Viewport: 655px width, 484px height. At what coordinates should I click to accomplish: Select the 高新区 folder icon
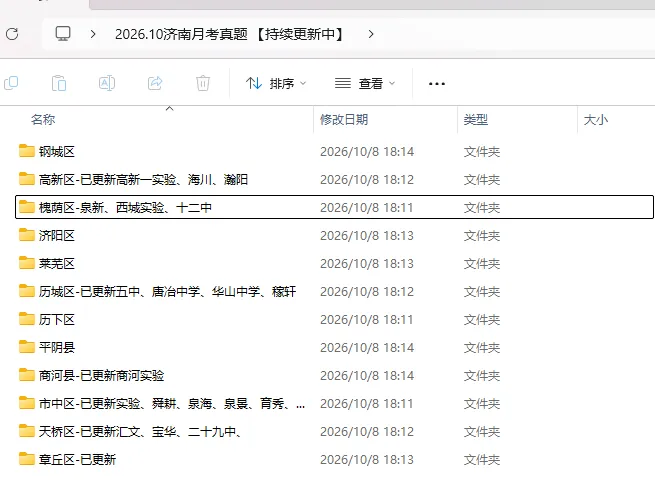[x=27, y=179]
